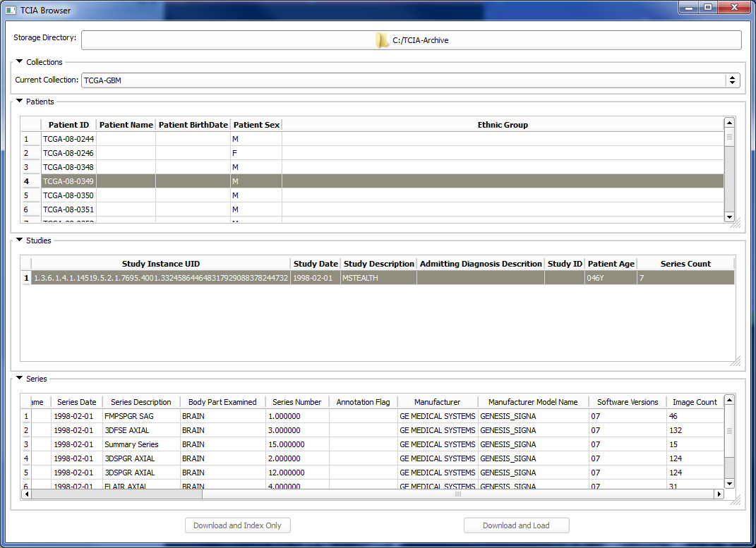Open the Current Collection dropdown
This screenshot has height=548, width=756.
coord(731,80)
